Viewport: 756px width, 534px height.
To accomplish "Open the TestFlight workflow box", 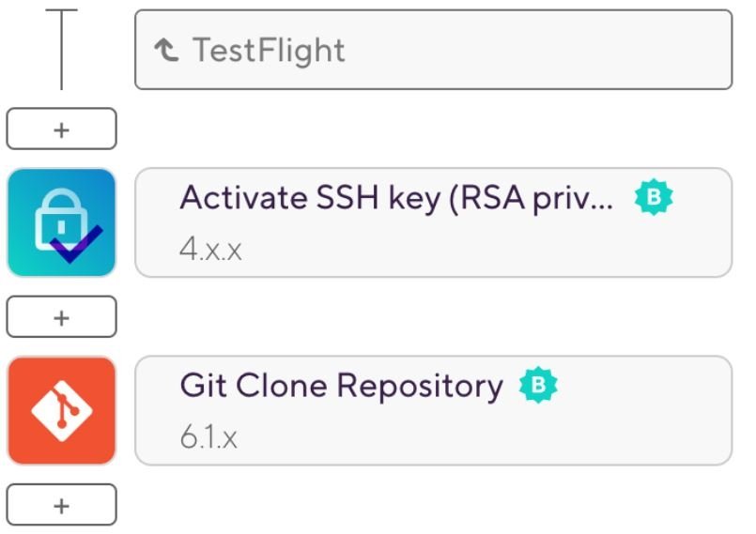I will coord(433,50).
